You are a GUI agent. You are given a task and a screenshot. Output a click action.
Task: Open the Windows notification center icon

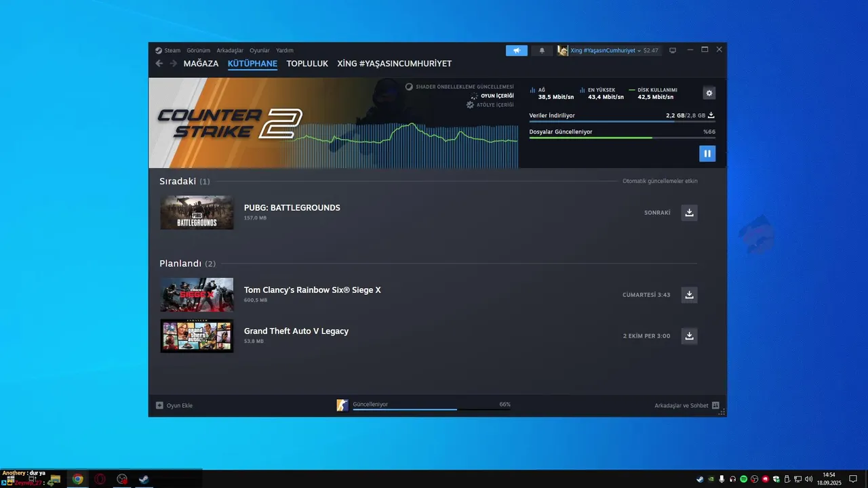click(x=853, y=479)
